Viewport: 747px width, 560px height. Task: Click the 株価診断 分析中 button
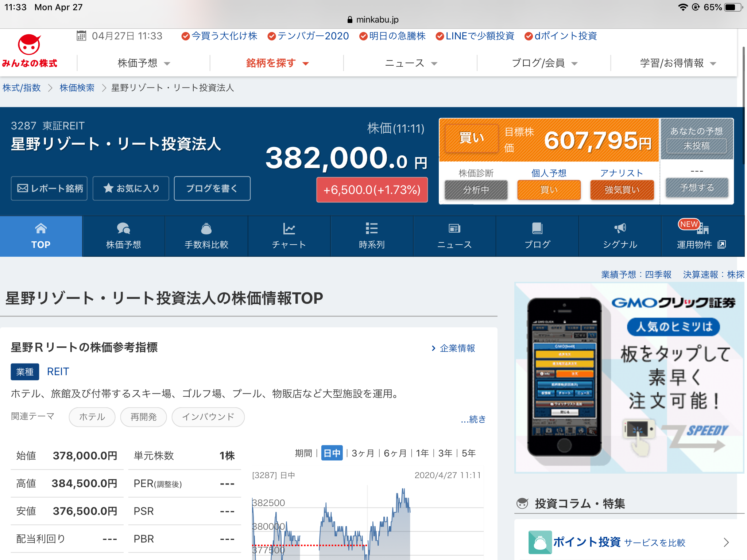(476, 190)
